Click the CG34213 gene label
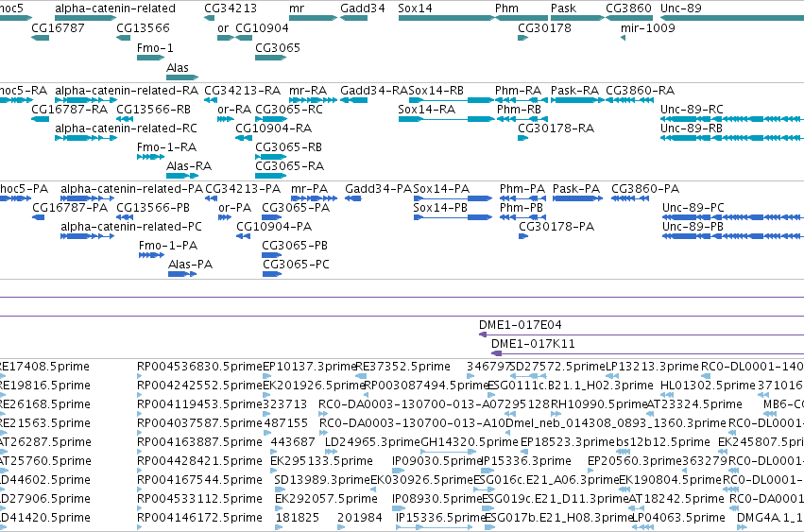The width and height of the screenshot is (804, 532). [x=231, y=9]
